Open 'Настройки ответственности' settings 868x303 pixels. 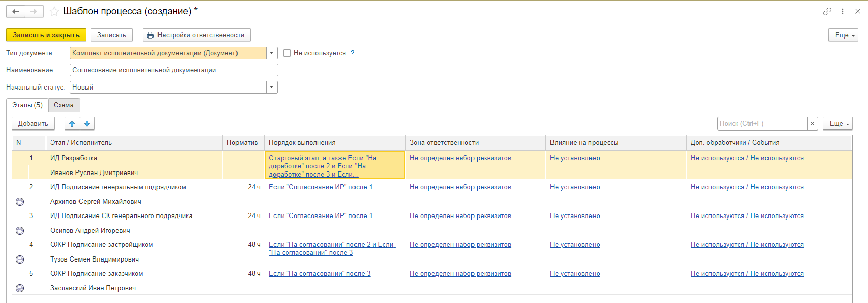tap(196, 35)
